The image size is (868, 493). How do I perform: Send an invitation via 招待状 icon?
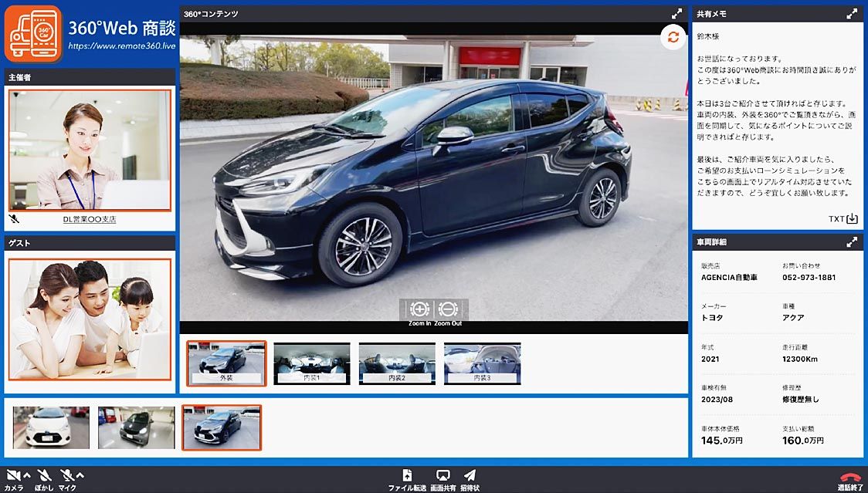pos(470,475)
